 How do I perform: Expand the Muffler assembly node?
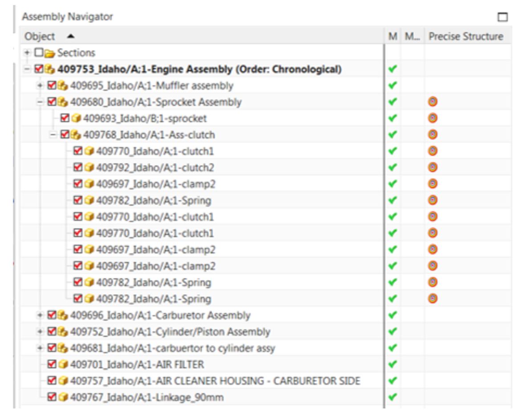click(40, 86)
